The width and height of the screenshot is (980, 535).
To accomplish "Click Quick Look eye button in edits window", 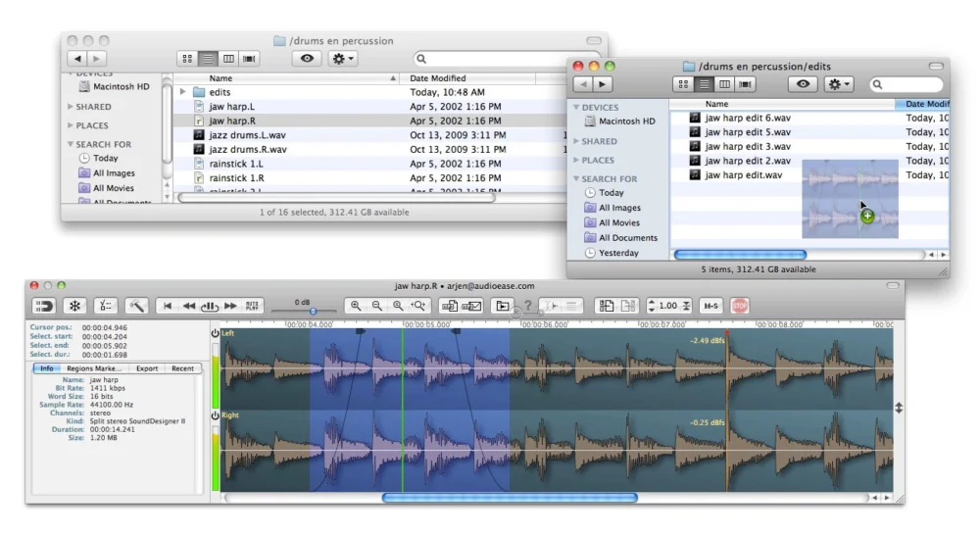I will pyautogui.click(x=804, y=84).
